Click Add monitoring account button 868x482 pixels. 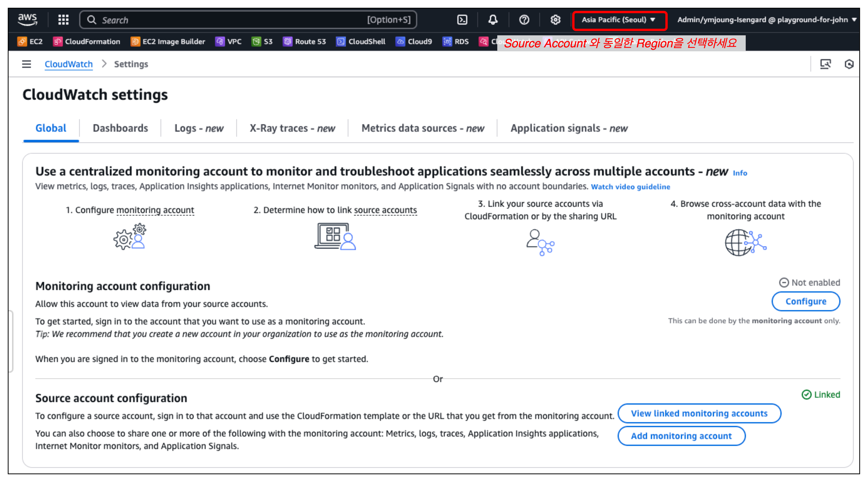point(681,436)
